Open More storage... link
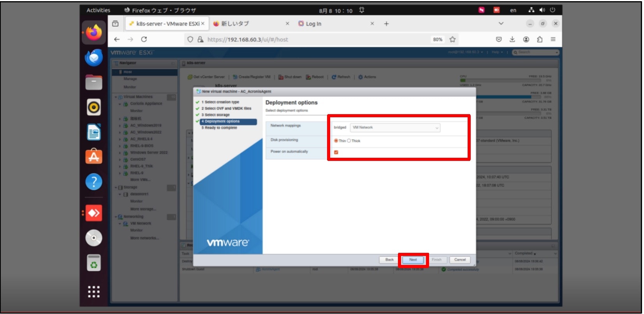644x314 pixels. point(143,209)
